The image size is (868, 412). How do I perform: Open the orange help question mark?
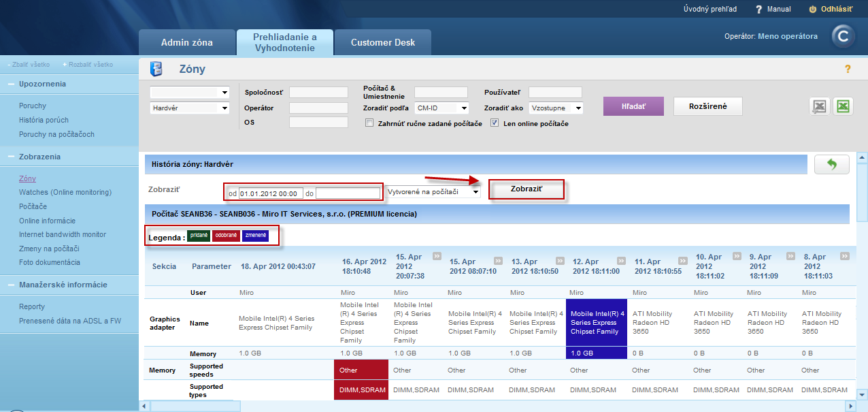click(848, 69)
